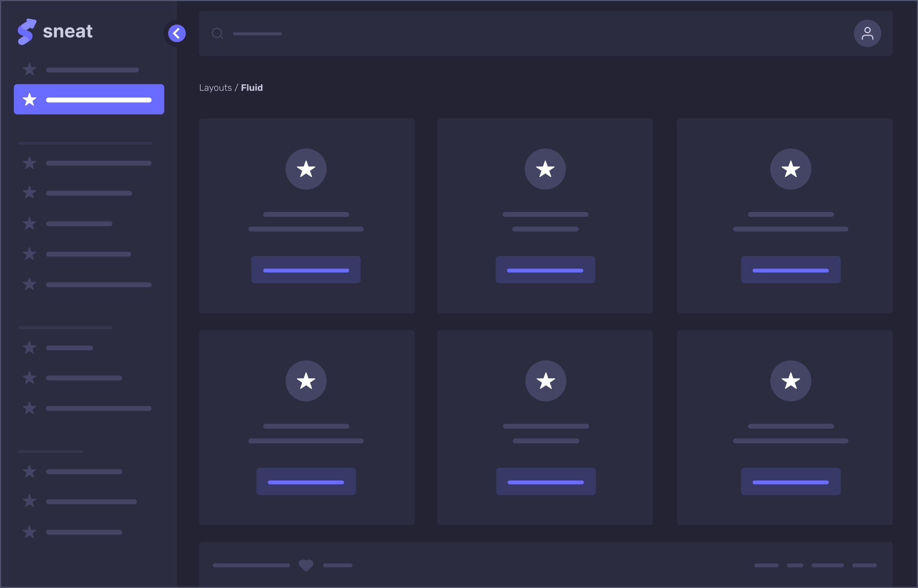Click star icon in bottom-right card

[x=791, y=381]
